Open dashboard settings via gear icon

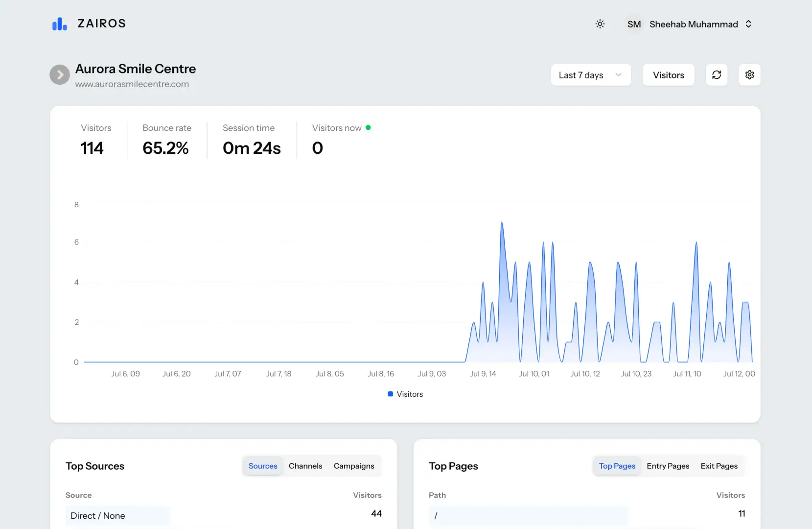(x=749, y=74)
